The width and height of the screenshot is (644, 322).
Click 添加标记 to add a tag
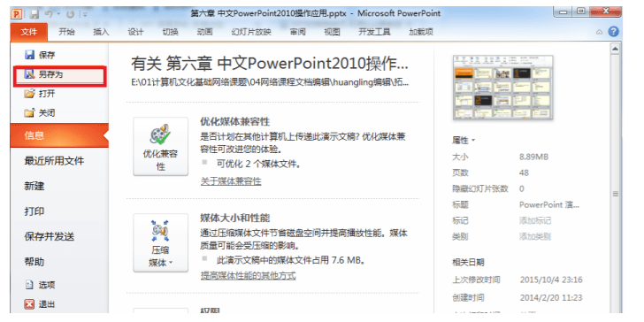click(535, 221)
